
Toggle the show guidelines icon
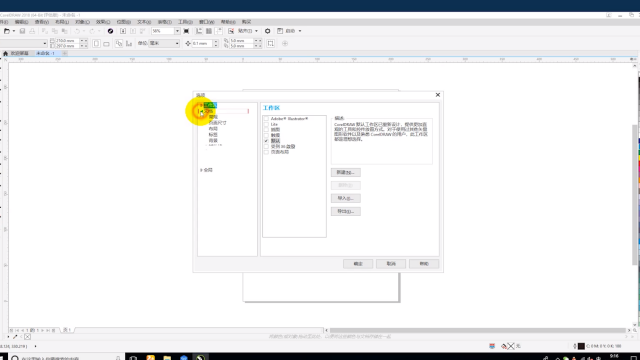tap(219, 31)
